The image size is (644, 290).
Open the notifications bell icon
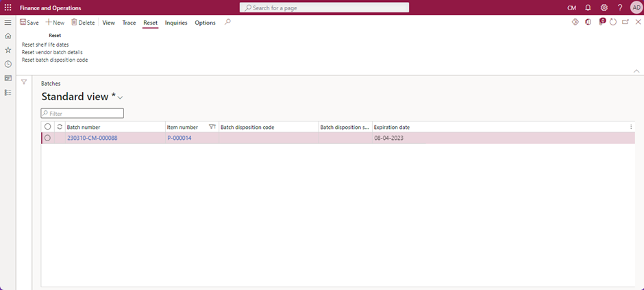tap(588, 8)
